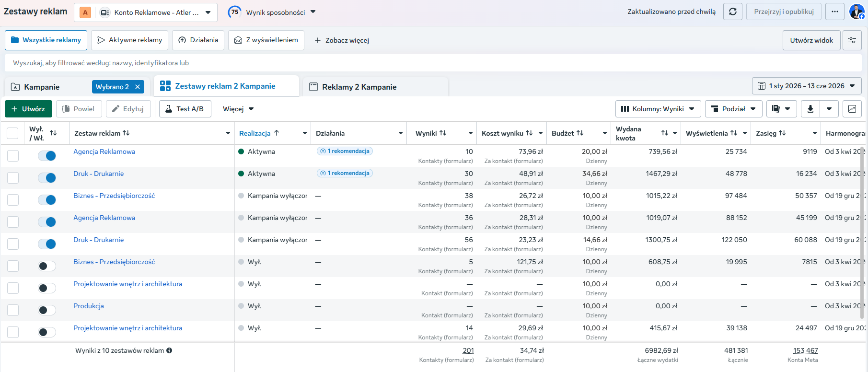Screen dimensions: 868x372
Task: Select Zestawy reklam 2 Kampanie tab
Action: click(226, 86)
